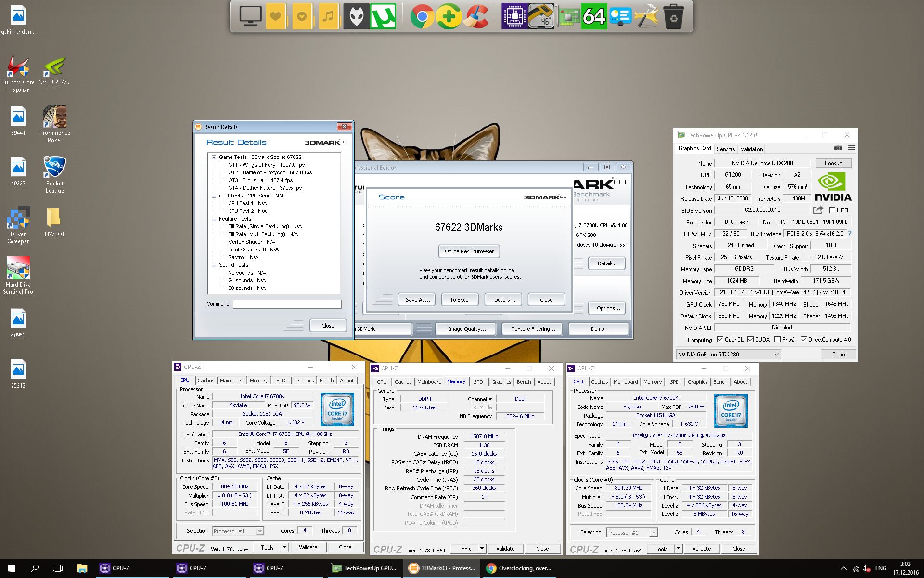Open the Recycle Bin in the dock
This screenshot has width=924, height=578.
673,16
